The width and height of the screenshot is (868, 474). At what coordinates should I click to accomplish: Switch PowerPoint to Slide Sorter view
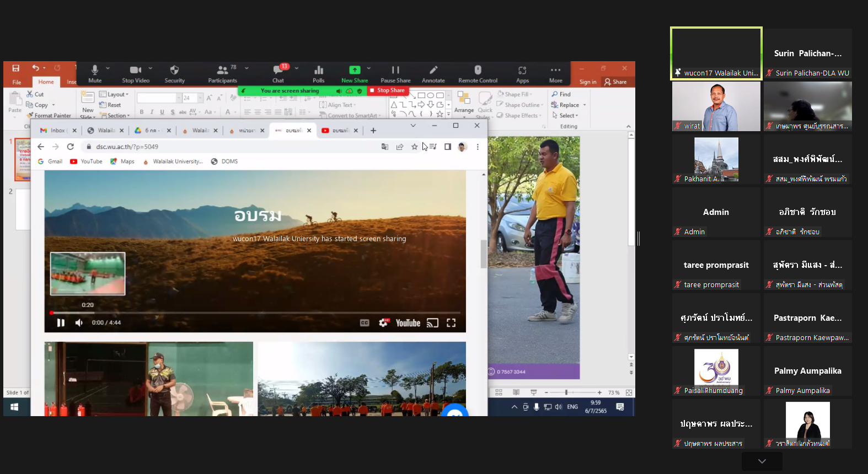(x=499, y=392)
